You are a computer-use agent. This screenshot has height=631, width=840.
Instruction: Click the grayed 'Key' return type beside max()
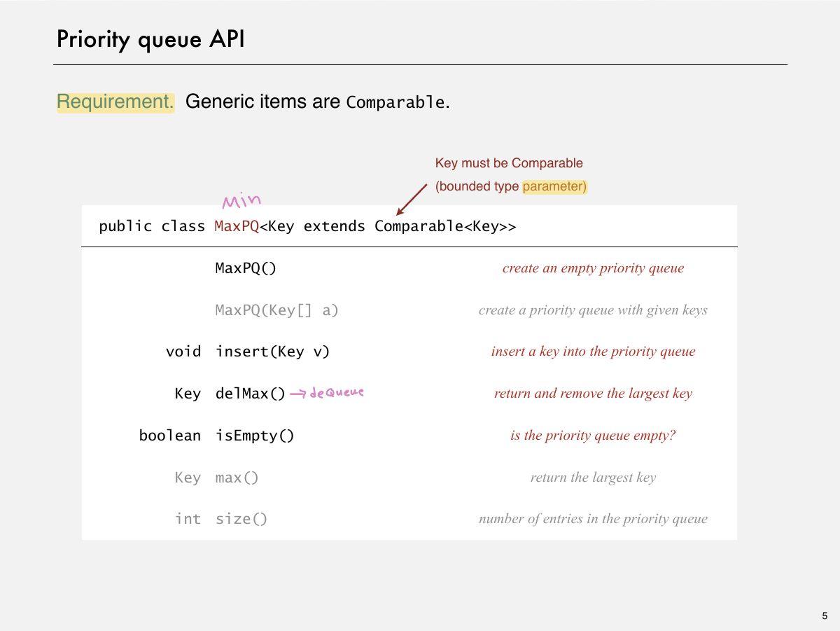pos(188,478)
